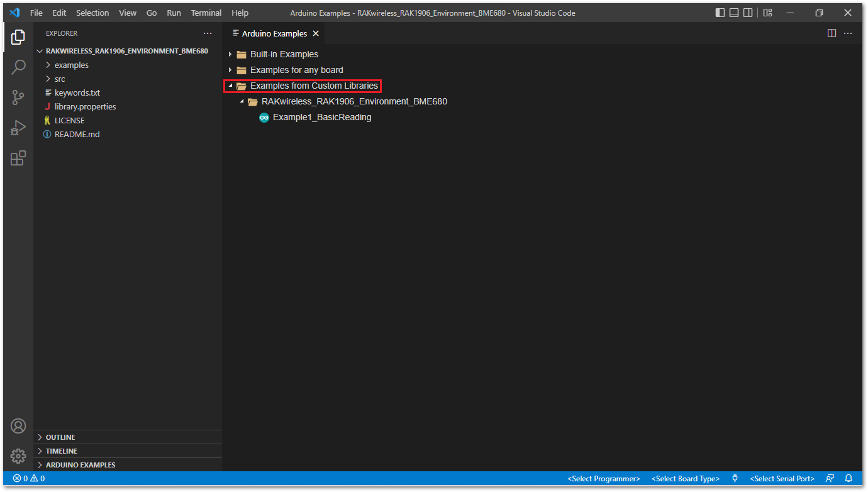
Task: Open the Explorer view in activity bar
Action: click(18, 36)
